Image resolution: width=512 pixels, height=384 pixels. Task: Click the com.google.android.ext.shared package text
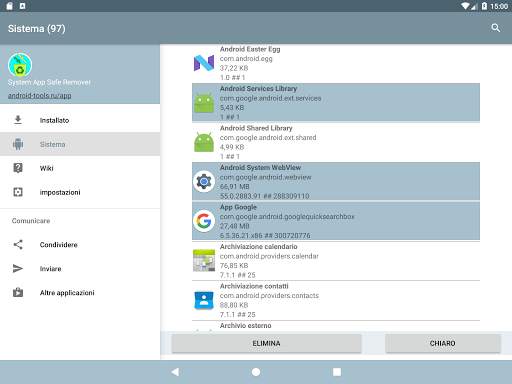pos(268,138)
